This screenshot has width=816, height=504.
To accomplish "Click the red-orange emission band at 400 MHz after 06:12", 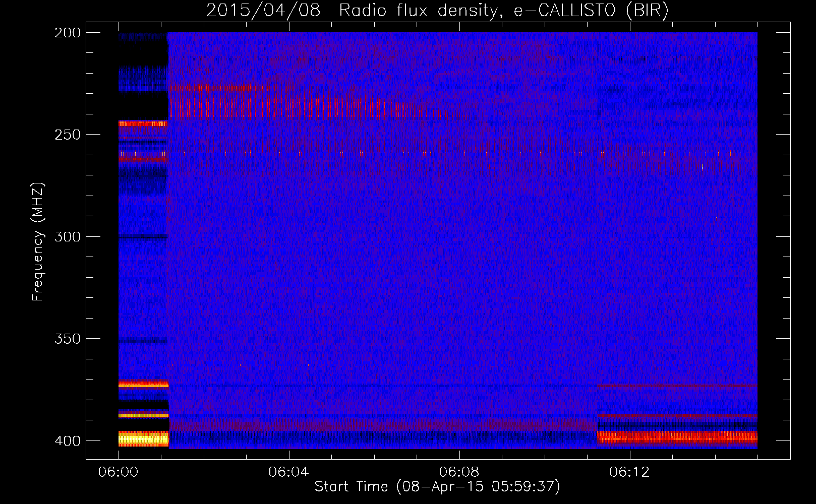I will click(x=677, y=436).
